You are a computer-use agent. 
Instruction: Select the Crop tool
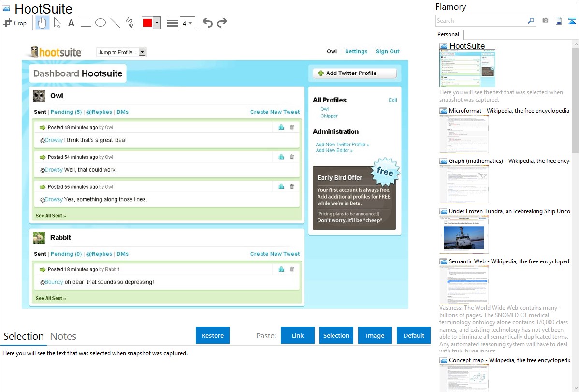coord(15,23)
